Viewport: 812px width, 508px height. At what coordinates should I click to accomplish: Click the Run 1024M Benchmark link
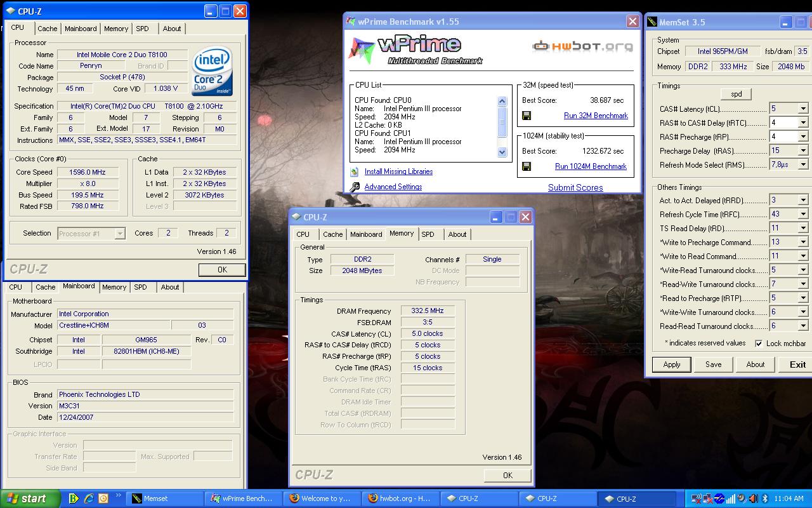pyautogui.click(x=591, y=166)
